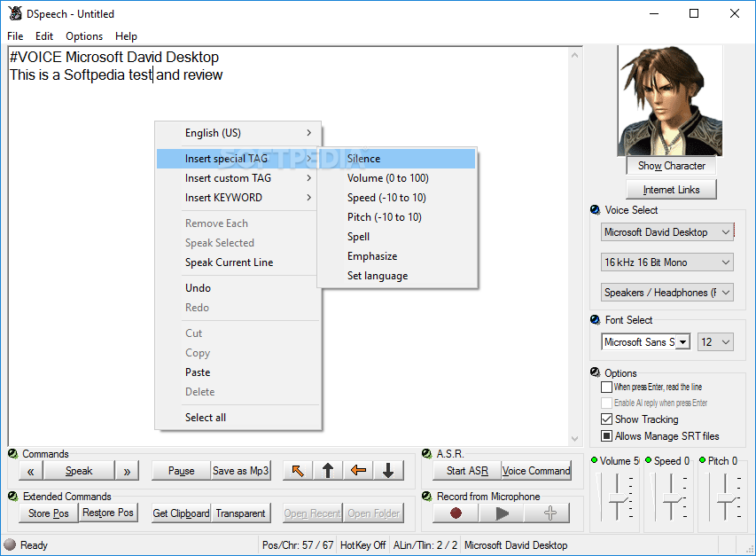
Task: Choose Silence from the submenu
Action: point(397,159)
